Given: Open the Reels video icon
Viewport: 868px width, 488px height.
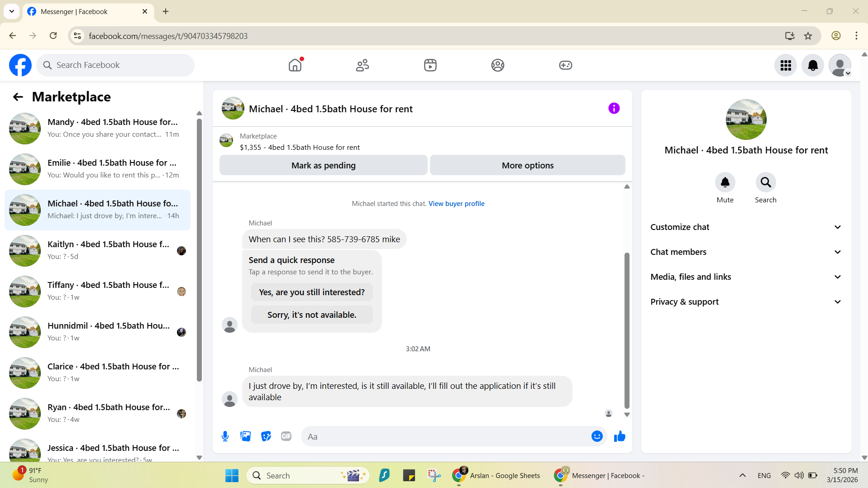Looking at the screenshot, I should coord(430,65).
